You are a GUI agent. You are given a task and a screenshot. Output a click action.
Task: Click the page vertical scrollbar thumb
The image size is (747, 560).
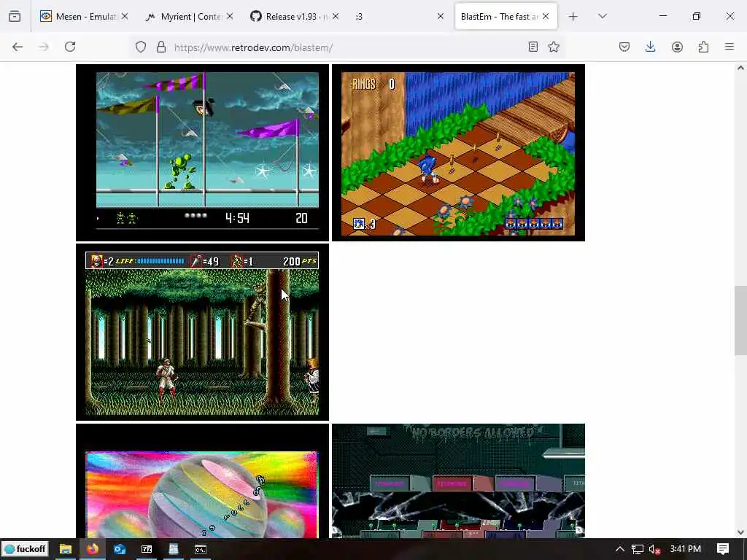pyautogui.click(x=740, y=320)
